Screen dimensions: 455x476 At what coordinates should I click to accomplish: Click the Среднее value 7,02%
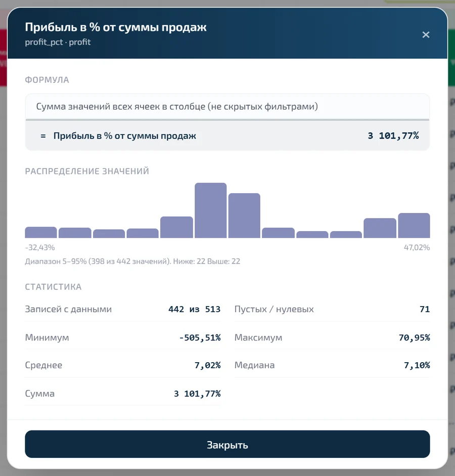tap(207, 365)
